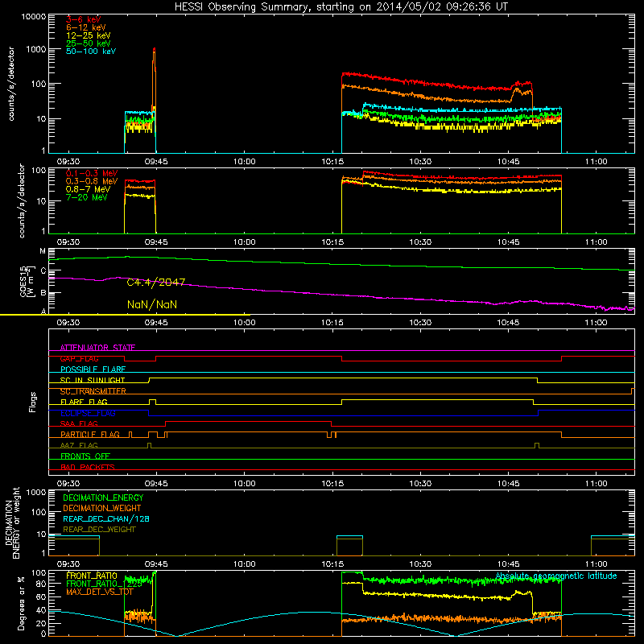
Task: Click the Degrees or % axis title
Action: [x=21, y=604]
